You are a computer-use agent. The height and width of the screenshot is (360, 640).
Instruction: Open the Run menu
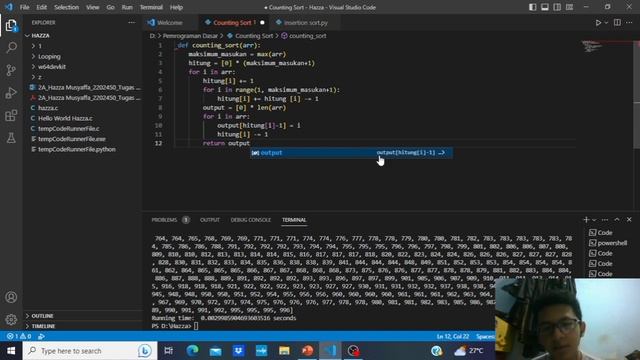127,7
